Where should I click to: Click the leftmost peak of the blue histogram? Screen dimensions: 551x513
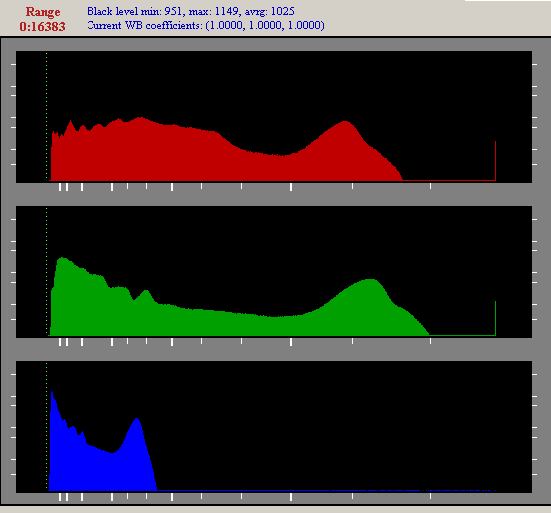tap(52, 392)
